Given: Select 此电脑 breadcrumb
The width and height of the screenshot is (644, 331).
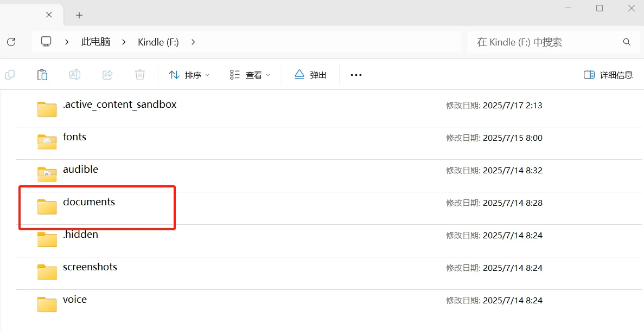Looking at the screenshot, I should (x=95, y=42).
